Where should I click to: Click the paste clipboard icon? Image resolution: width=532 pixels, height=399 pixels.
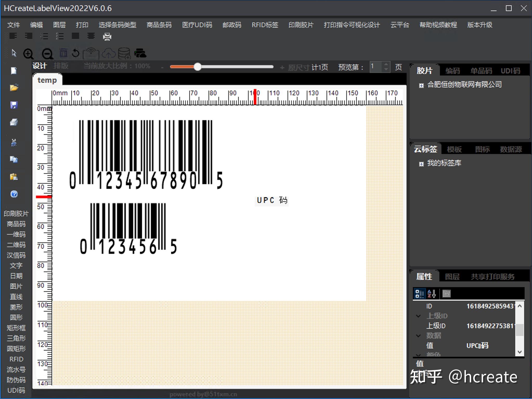[14, 177]
